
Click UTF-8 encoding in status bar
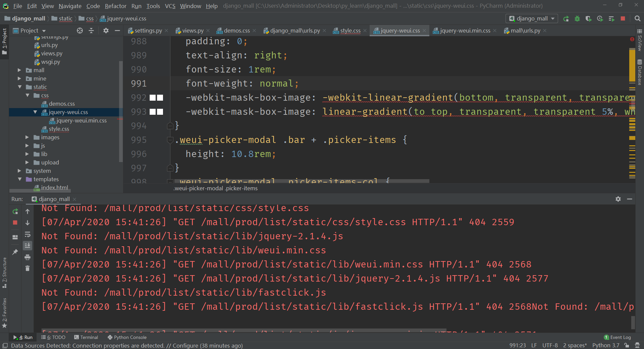tap(550, 345)
